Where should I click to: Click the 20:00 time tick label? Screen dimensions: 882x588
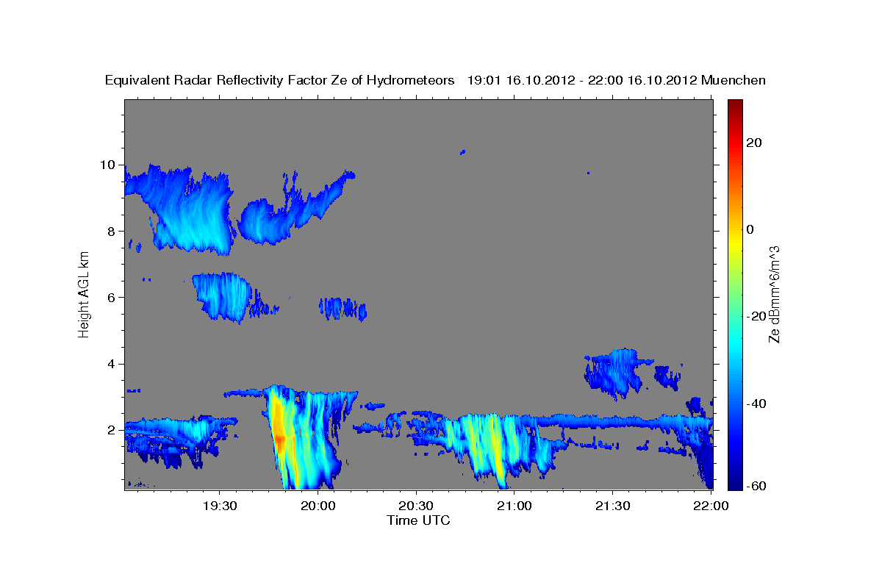(318, 506)
